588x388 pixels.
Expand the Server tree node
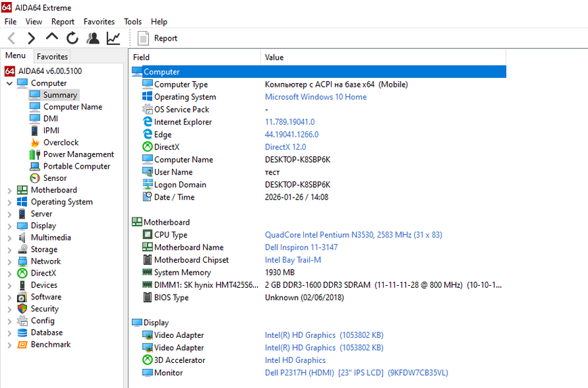point(9,214)
